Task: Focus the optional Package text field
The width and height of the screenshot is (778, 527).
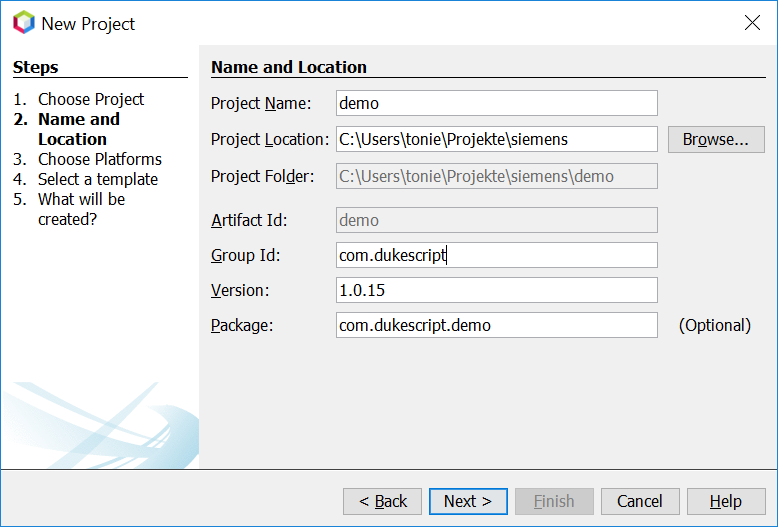Action: (497, 325)
